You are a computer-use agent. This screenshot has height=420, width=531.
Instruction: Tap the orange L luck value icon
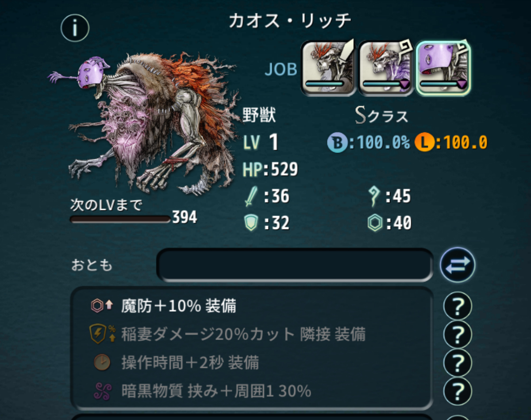click(424, 142)
